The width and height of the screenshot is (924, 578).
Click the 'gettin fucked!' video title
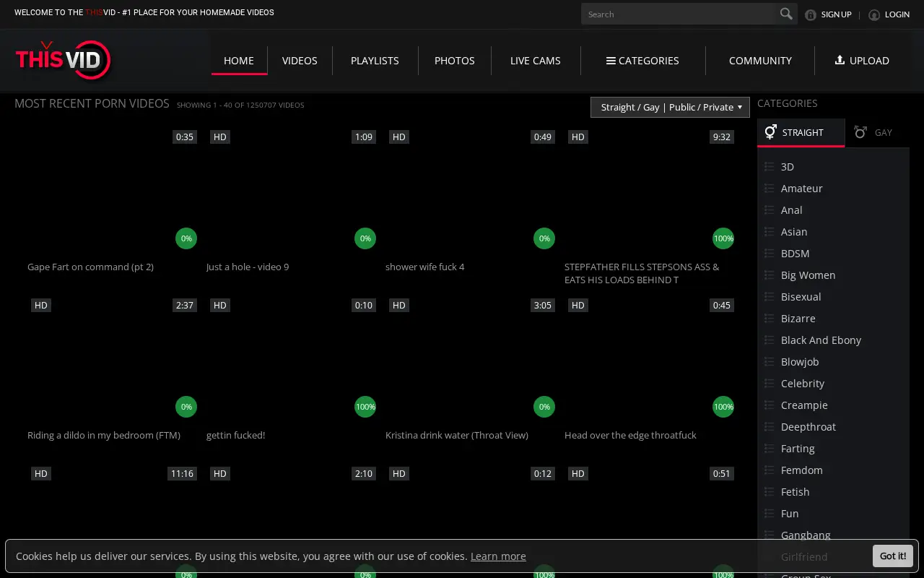click(236, 435)
